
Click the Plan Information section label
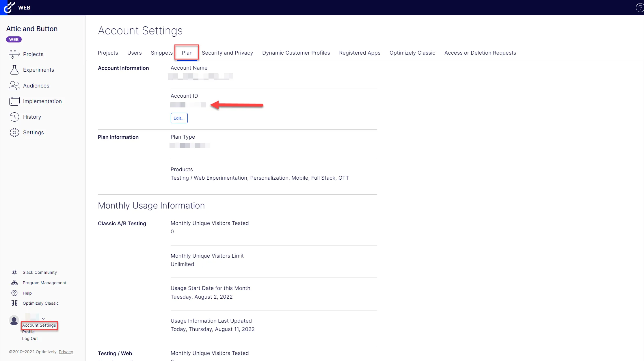118,137
